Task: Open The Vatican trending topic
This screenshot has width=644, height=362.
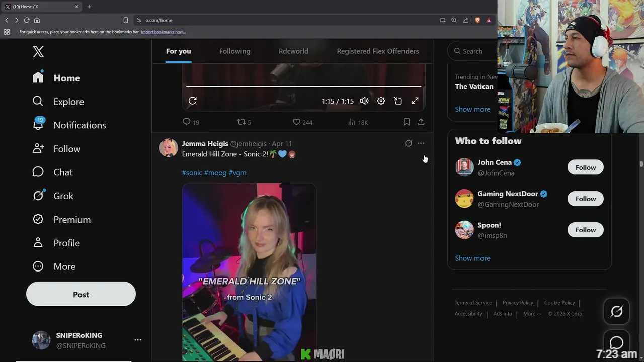Action: point(474,87)
